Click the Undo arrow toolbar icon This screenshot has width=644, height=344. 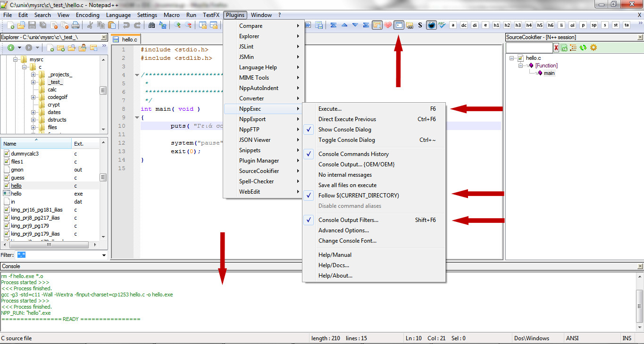126,25
